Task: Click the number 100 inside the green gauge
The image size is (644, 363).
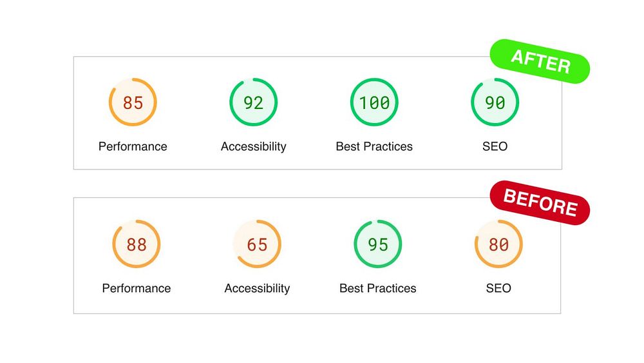Action: point(374,103)
